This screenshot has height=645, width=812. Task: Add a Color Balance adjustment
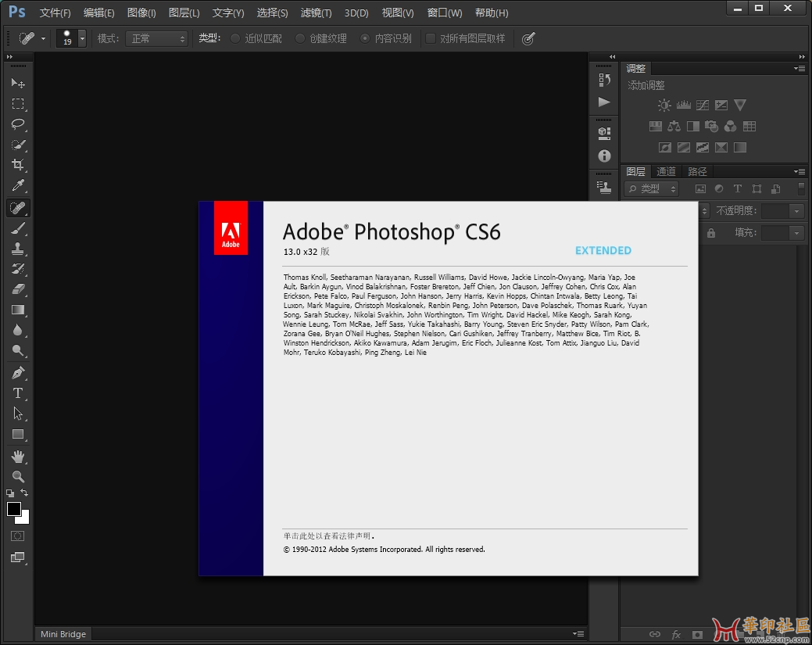click(674, 127)
